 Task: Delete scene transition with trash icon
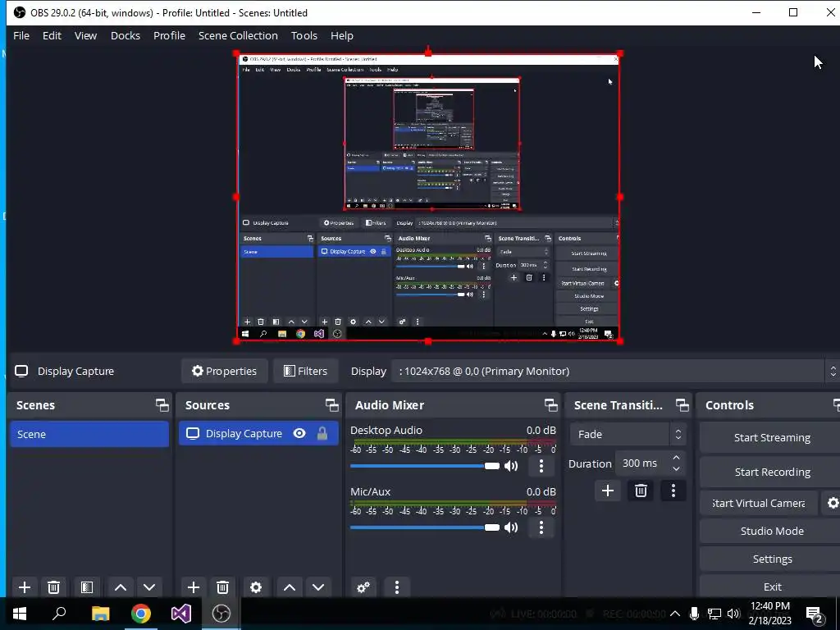pos(641,491)
